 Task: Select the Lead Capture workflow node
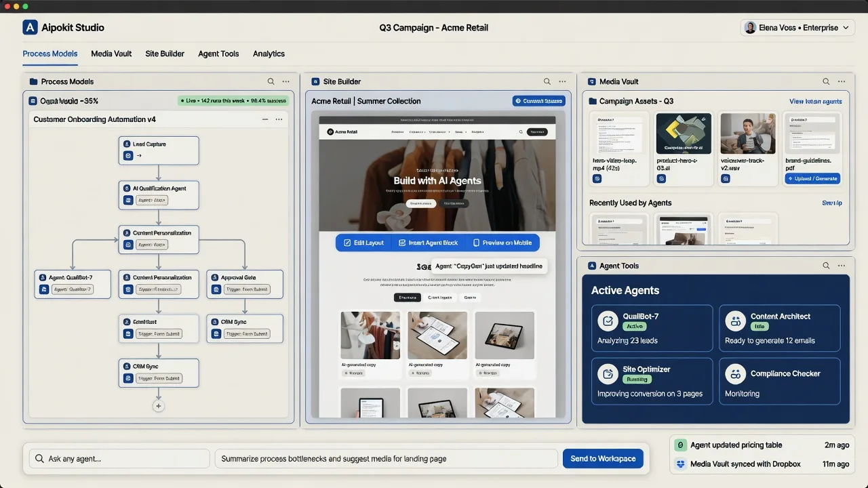tap(159, 150)
